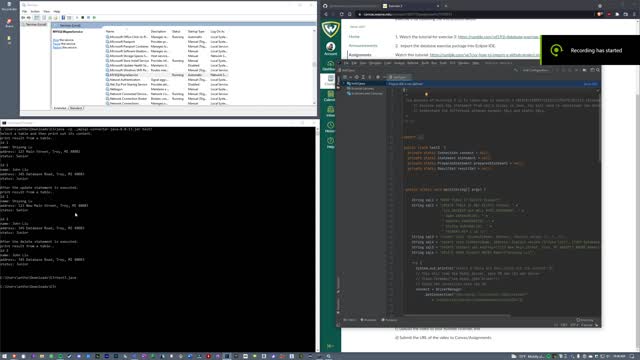Expand project root in IntelliJ tree
640x360 pixels.
click(x=344, y=84)
